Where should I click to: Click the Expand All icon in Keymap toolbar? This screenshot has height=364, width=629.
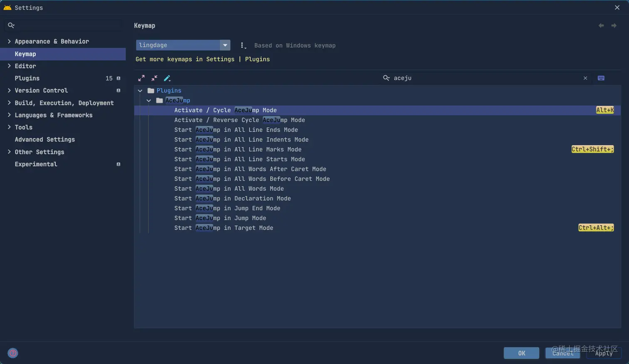141,78
